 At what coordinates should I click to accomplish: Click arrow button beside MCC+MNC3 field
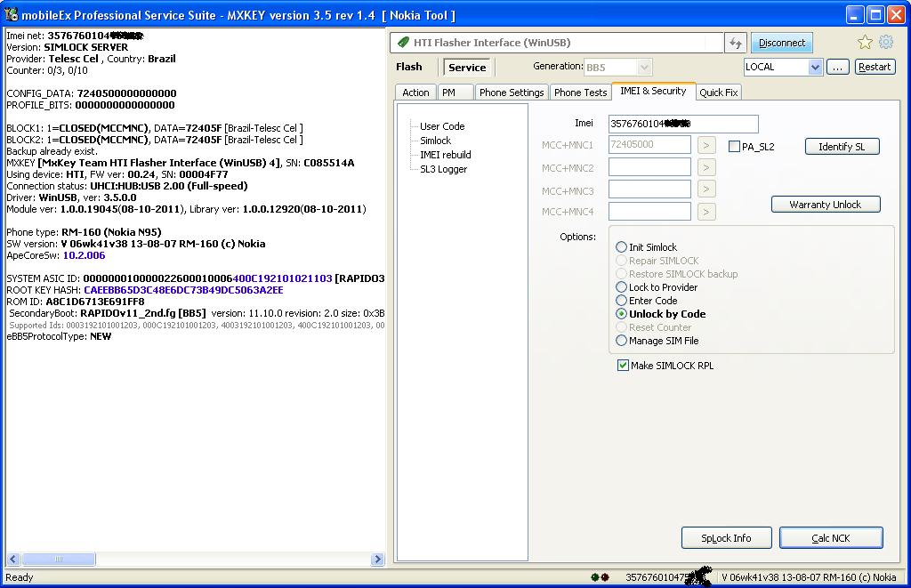pyautogui.click(x=705, y=189)
